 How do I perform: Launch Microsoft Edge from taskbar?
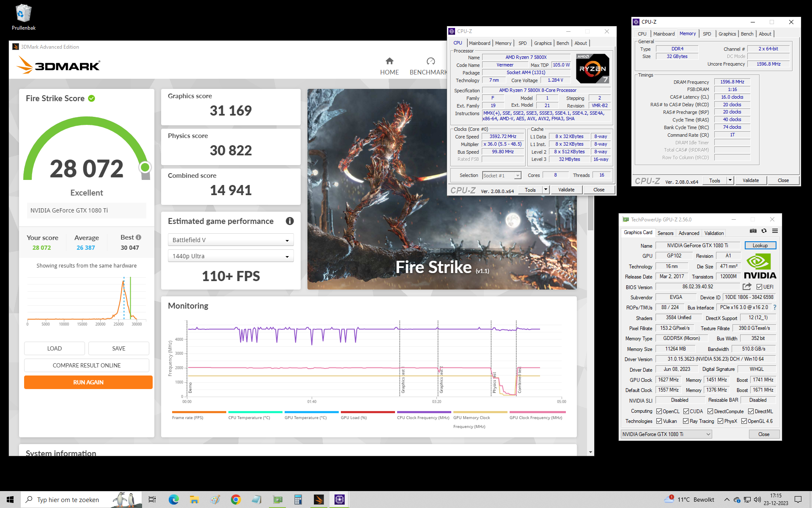coord(173,500)
